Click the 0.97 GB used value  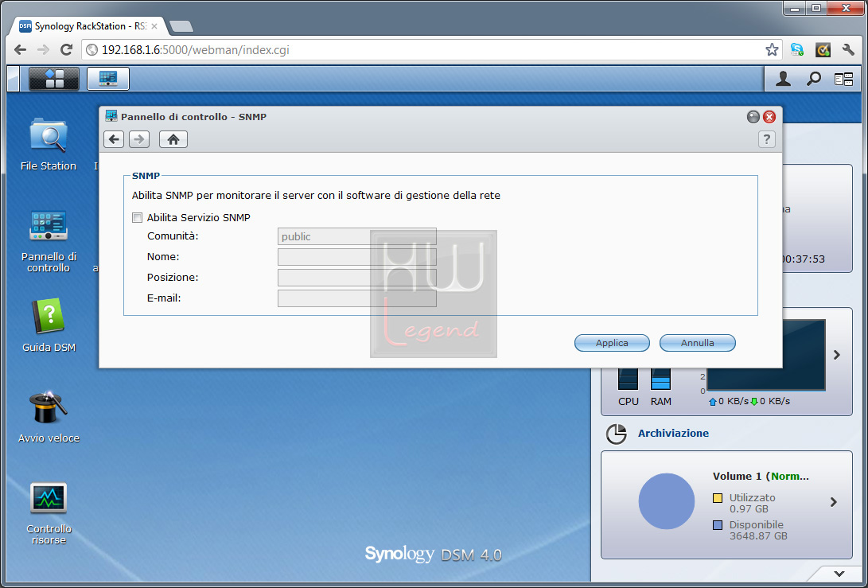point(749,508)
